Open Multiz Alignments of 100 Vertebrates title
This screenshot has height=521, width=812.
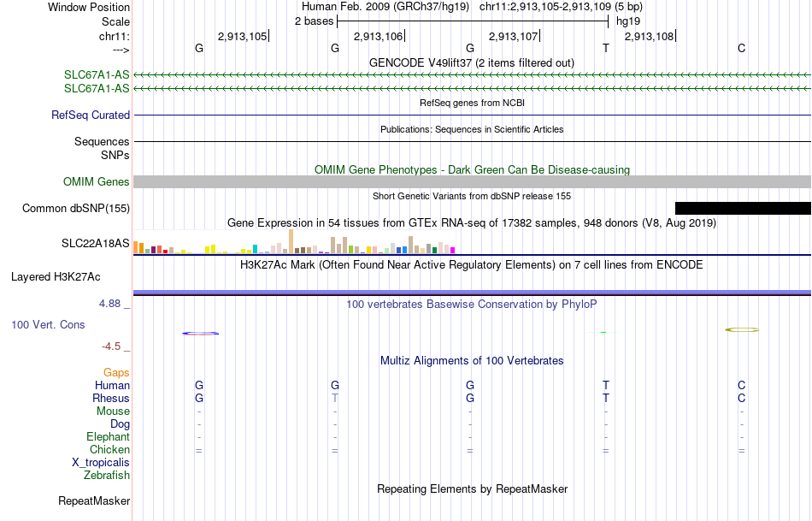pos(472,361)
